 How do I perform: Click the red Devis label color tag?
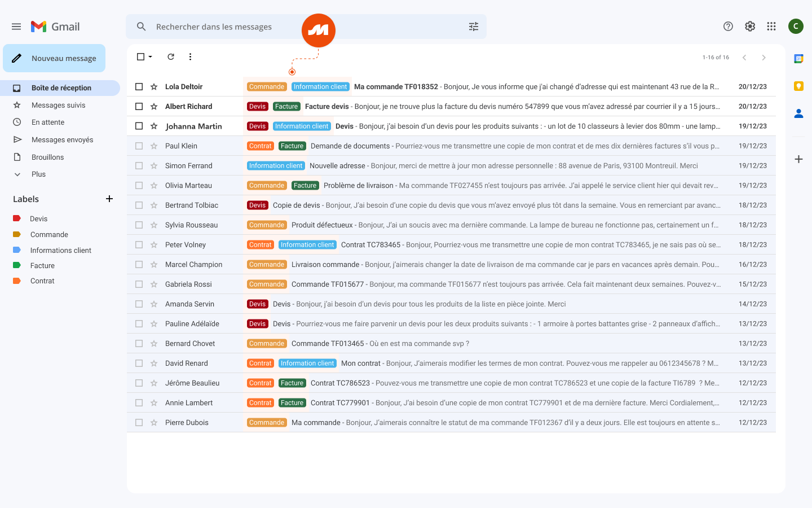[17, 218]
